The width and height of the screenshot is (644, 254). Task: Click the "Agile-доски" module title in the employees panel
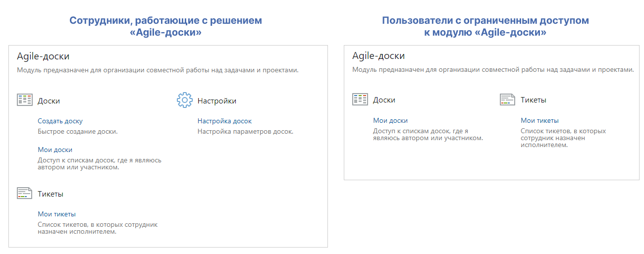click(43, 56)
